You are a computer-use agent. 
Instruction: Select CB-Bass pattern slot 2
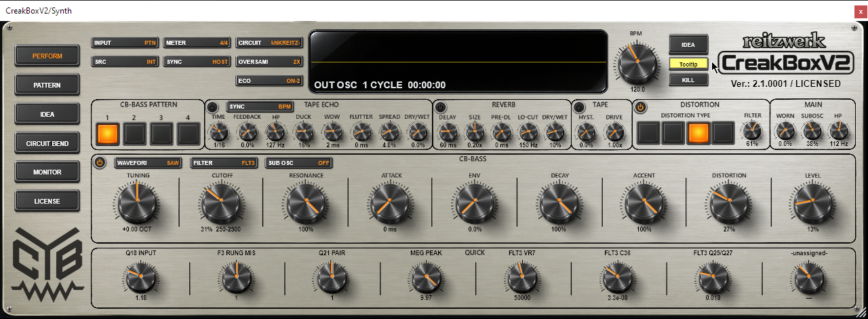pyautogui.click(x=134, y=134)
